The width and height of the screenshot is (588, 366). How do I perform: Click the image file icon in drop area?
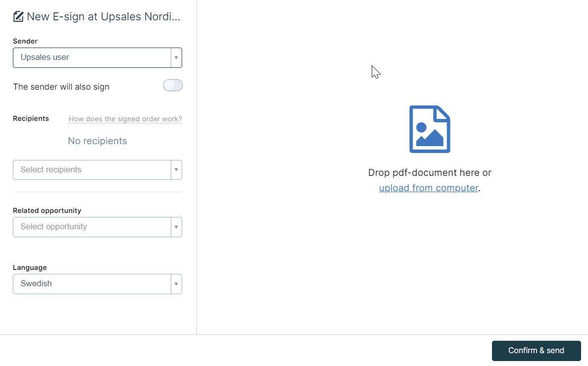coord(430,129)
